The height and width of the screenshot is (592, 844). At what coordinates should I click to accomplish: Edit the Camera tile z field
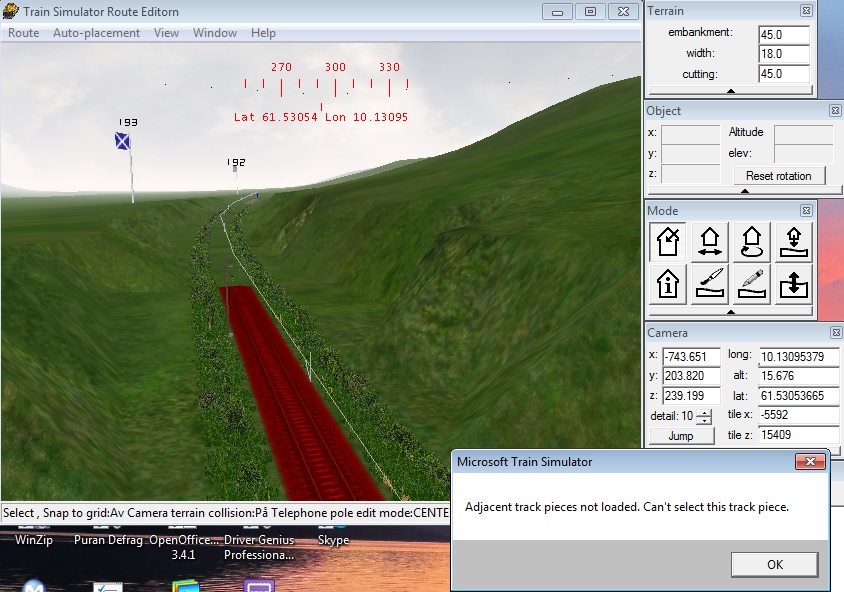[x=799, y=435]
